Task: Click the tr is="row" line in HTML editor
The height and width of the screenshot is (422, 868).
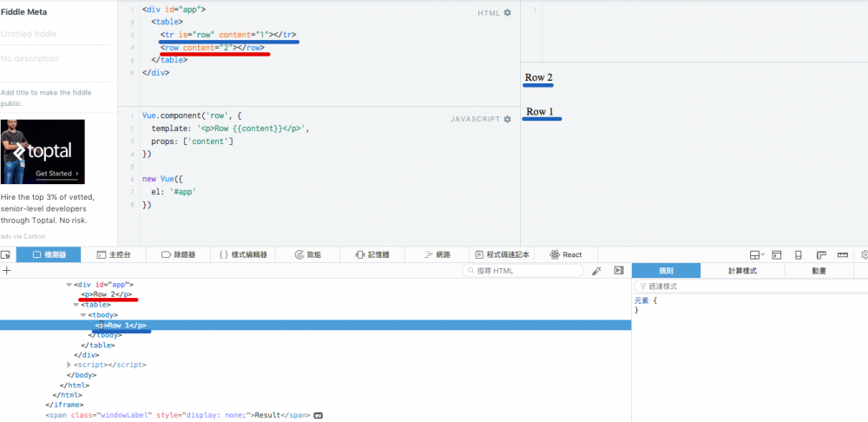Action: coord(228,35)
